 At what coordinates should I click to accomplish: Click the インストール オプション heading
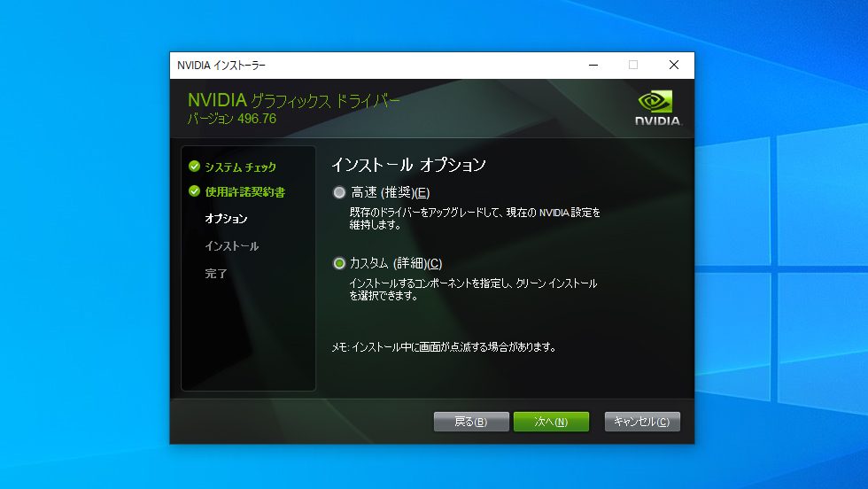tap(408, 165)
